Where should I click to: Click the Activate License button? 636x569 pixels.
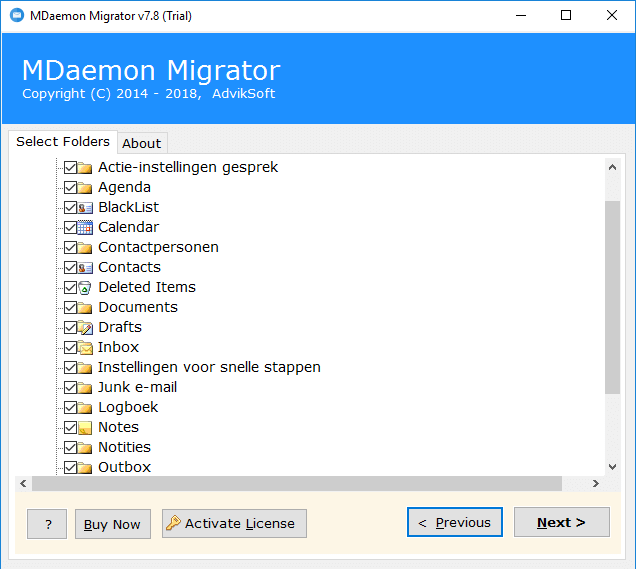pyautogui.click(x=234, y=524)
